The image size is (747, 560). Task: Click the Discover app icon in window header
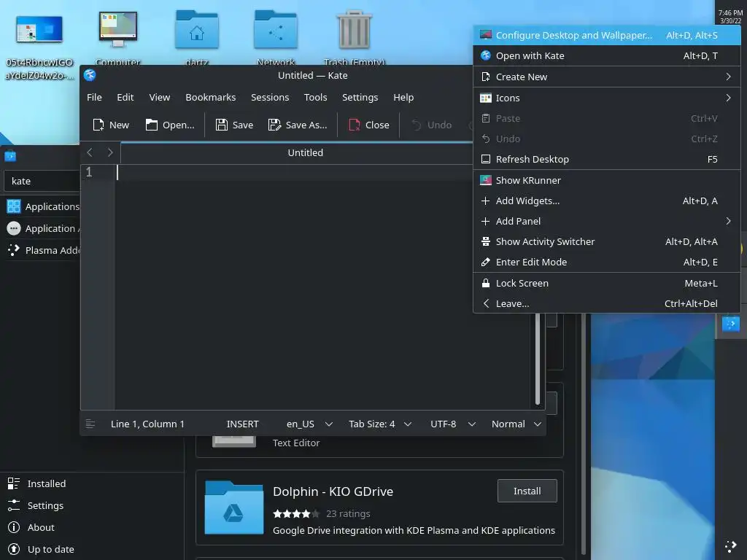(10, 156)
